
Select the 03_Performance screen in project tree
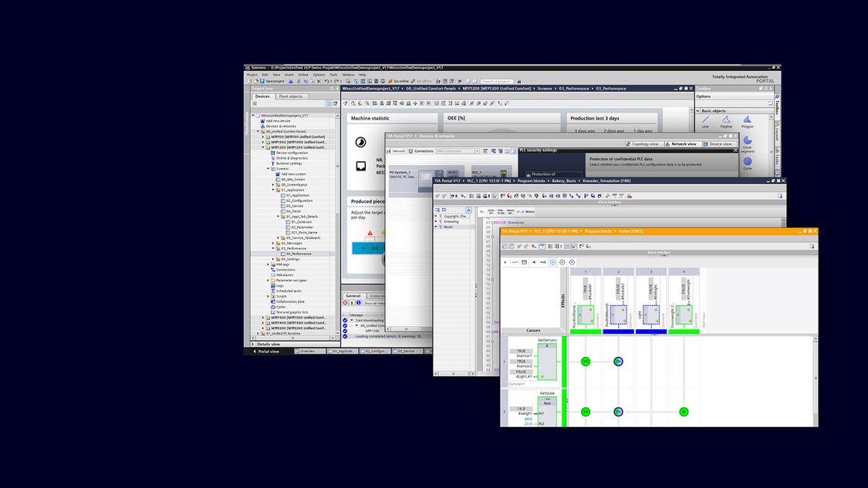[299, 254]
